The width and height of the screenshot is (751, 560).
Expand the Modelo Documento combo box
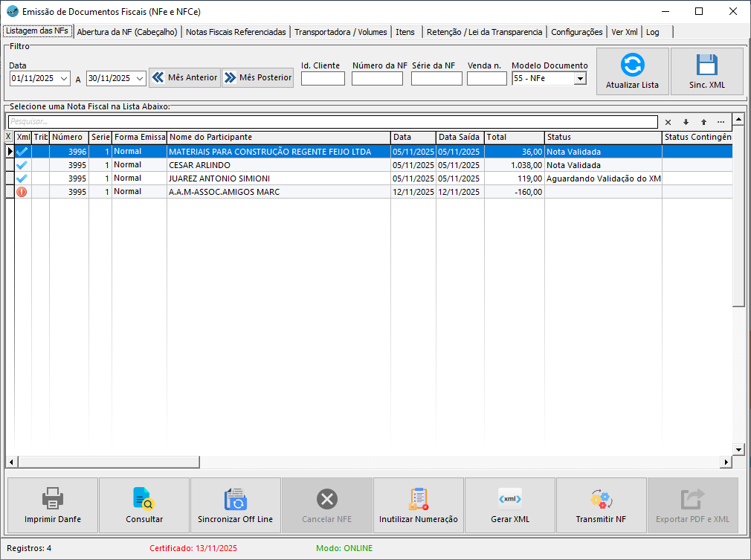point(579,78)
